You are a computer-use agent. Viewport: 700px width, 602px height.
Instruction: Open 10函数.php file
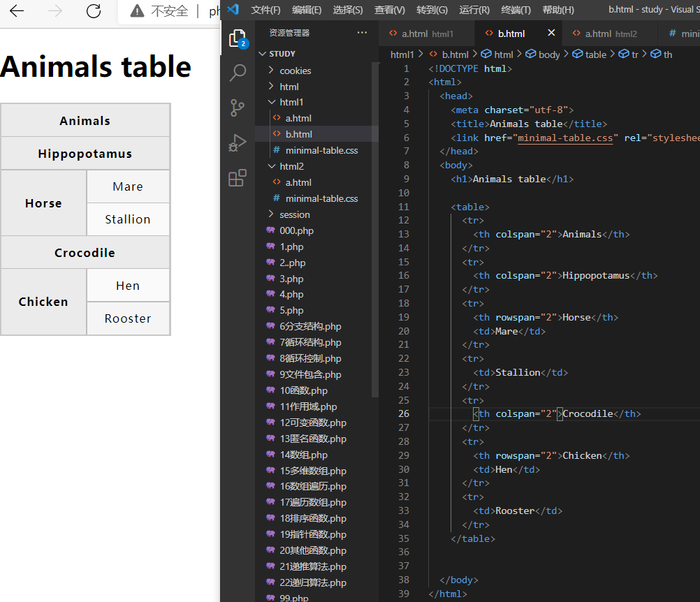point(304,391)
